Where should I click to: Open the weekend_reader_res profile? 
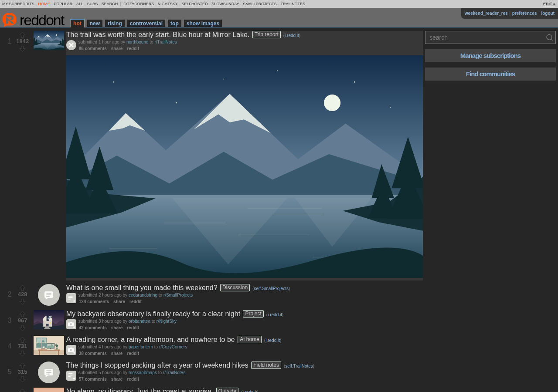pos(486,14)
